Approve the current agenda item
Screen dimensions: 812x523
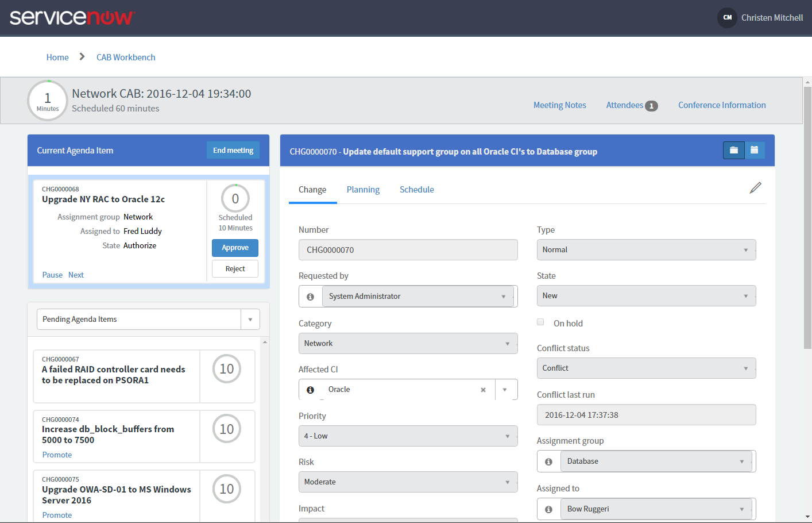(x=235, y=248)
